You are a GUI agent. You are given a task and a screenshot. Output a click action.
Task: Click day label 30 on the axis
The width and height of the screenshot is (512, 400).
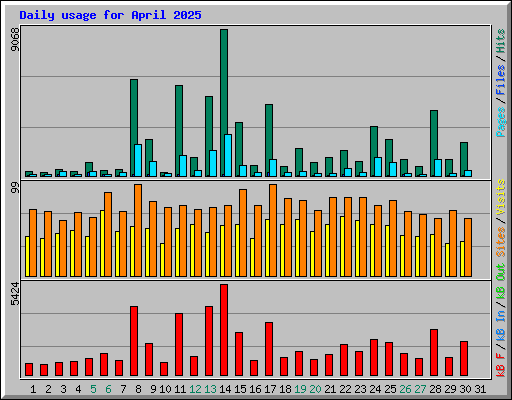pos(465,389)
